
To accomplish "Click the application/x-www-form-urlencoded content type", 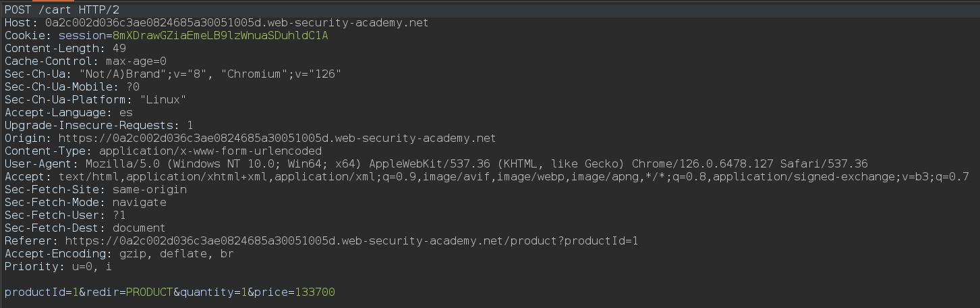I will click(210, 151).
